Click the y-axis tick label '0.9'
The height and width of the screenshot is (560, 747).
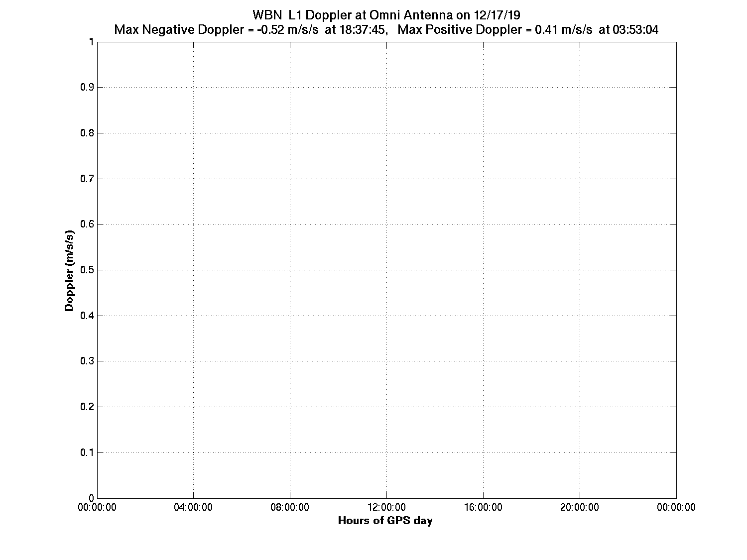click(87, 88)
